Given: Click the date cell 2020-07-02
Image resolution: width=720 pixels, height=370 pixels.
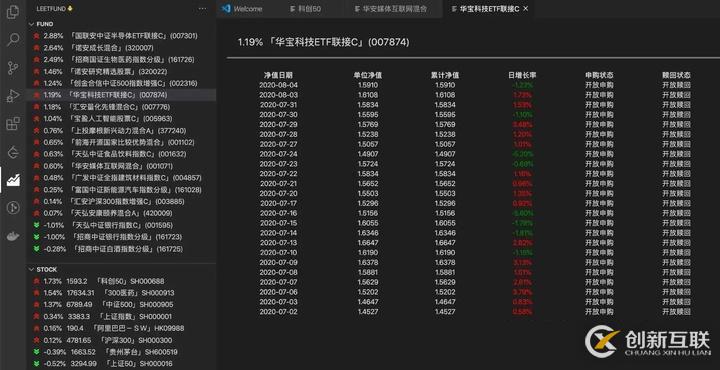Looking at the screenshot, I should coord(278,312).
